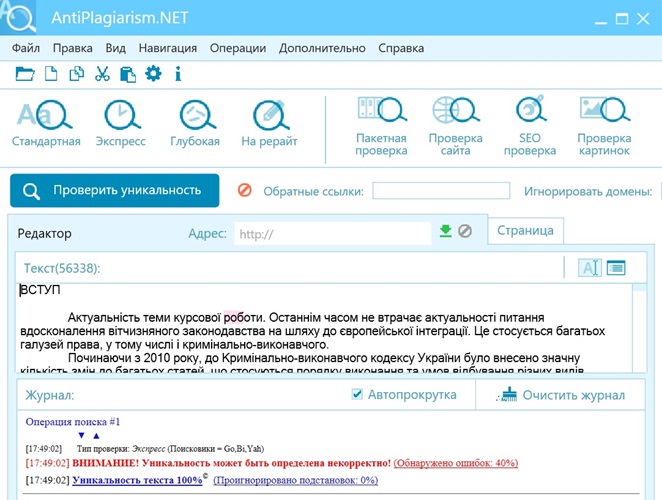Click the editor text scrollbar
This screenshot has width=662, height=500.
pyautogui.click(x=640, y=328)
